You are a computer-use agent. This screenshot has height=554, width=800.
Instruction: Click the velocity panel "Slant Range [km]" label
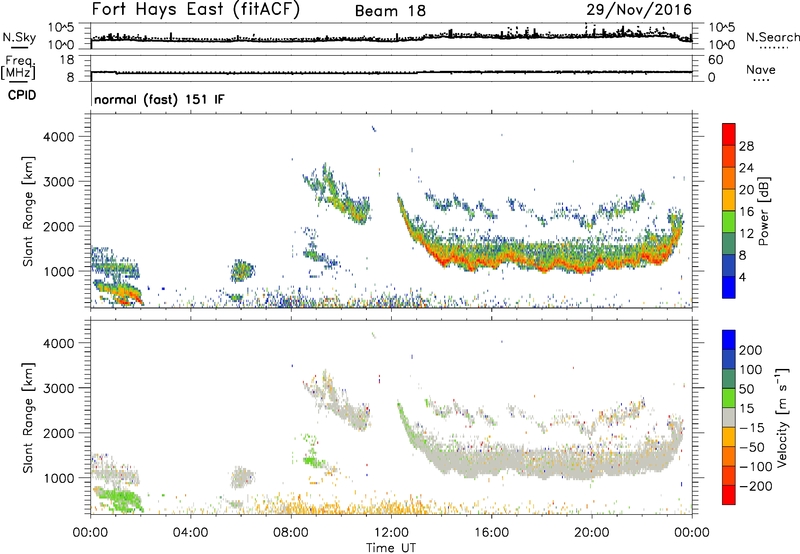pyautogui.click(x=28, y=418)
